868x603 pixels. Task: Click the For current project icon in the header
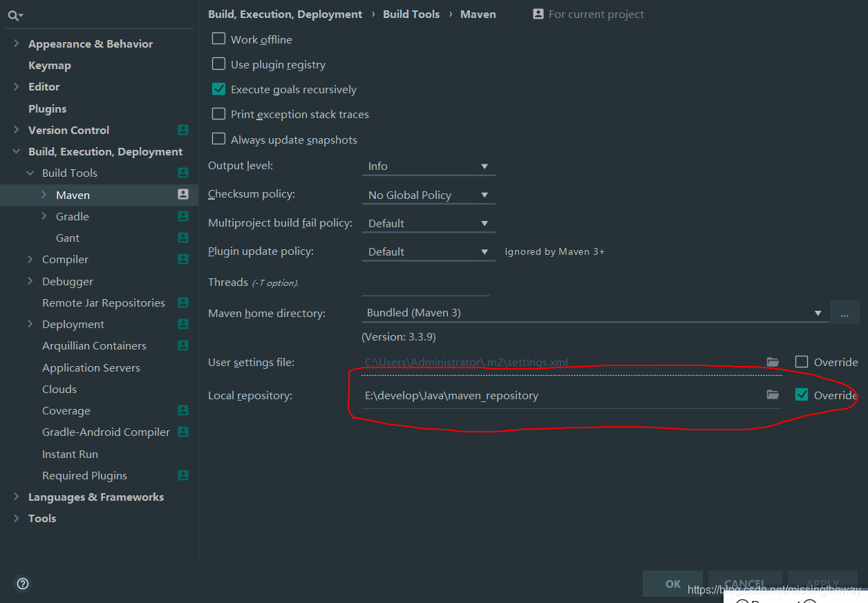tap(538, 14)
